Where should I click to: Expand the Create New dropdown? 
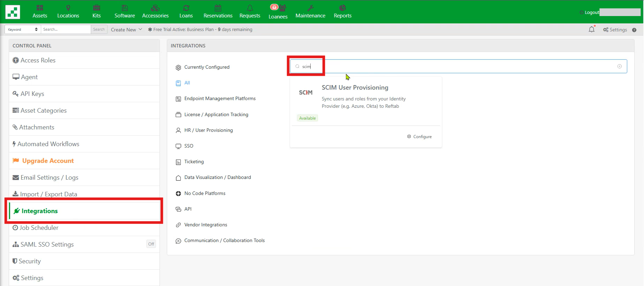126,30
